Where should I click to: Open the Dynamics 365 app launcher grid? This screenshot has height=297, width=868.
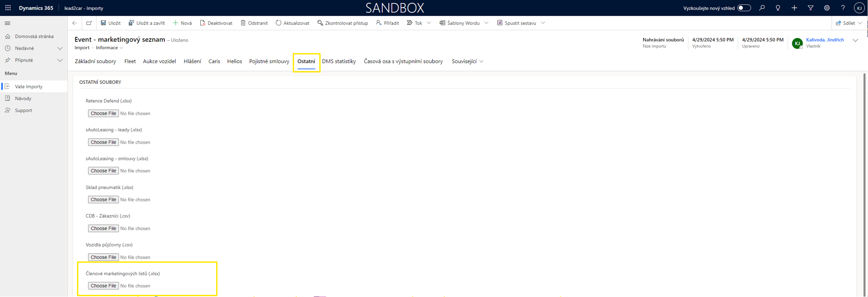click(x=8, y=8)
